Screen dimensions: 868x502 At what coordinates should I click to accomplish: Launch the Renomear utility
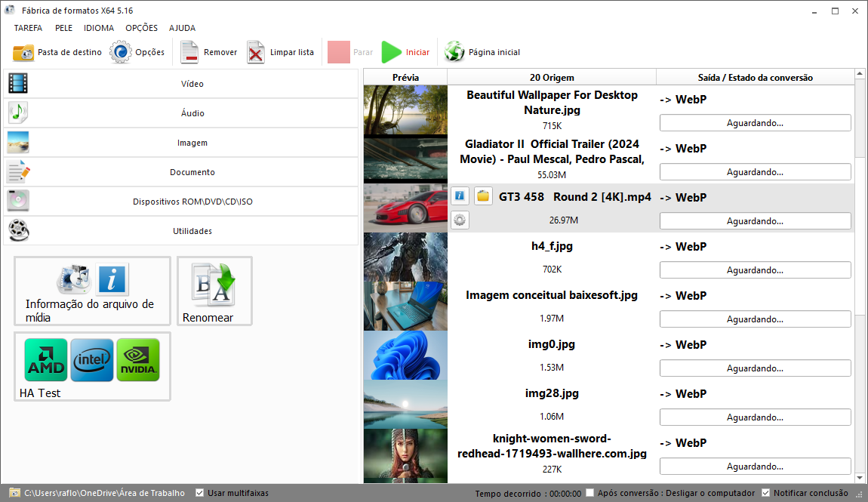coord(214,291)
